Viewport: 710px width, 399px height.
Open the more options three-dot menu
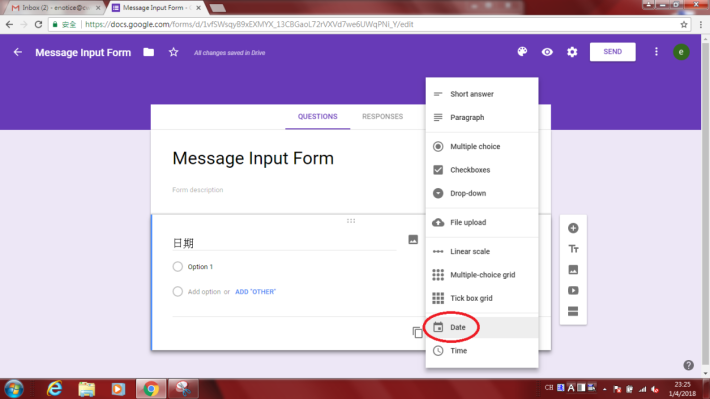[656, 52]
